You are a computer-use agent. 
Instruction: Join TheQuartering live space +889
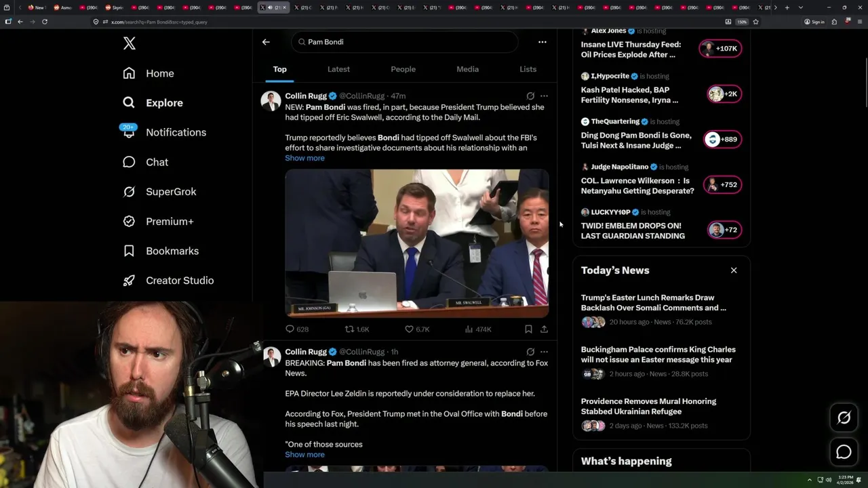[722, 140]
